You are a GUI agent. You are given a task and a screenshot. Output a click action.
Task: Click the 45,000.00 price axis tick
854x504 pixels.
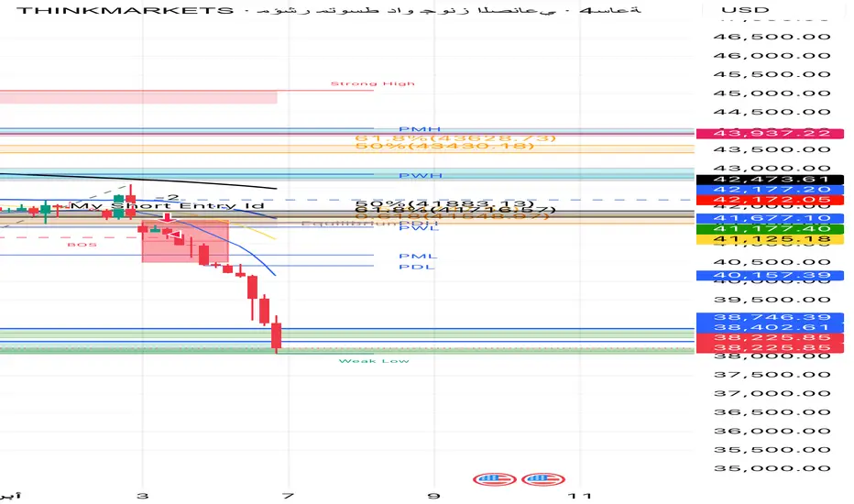click(772, 93)
